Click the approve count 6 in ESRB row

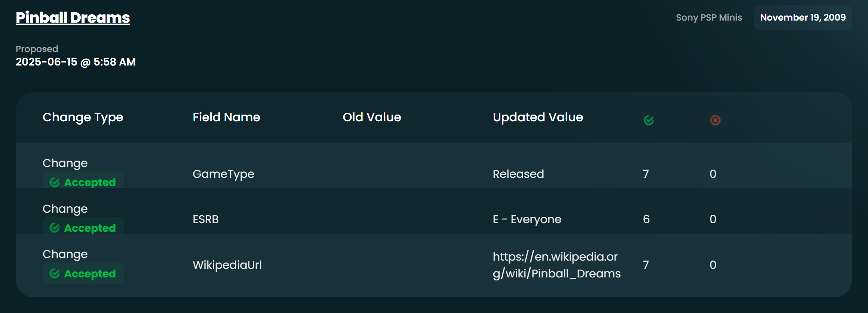coord(646,219)
